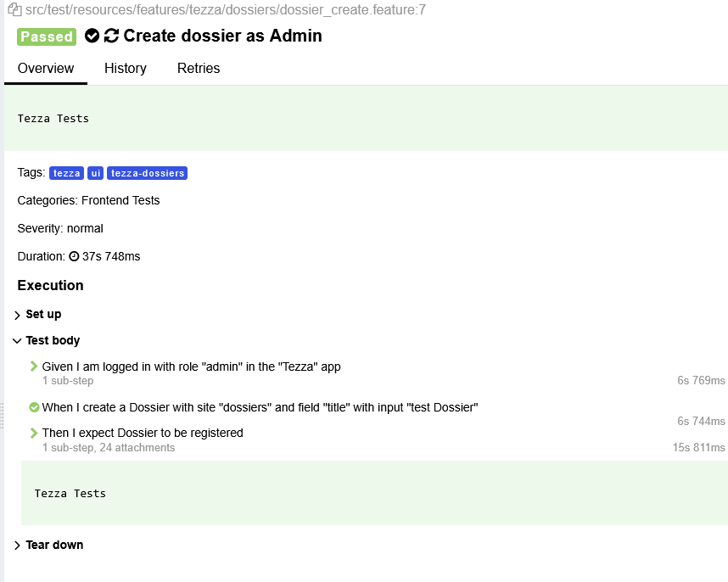Click the known-test checkmark circle icon
Viewport: 728px width, 582px height.
tap(92, 36)
